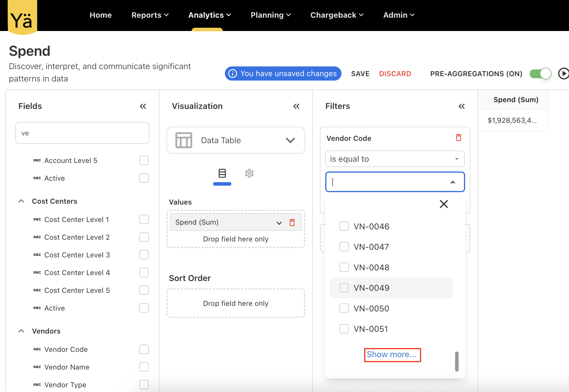Collapse the Visualization panel
This screenshot has width=569, height=392.
[296, 106]
